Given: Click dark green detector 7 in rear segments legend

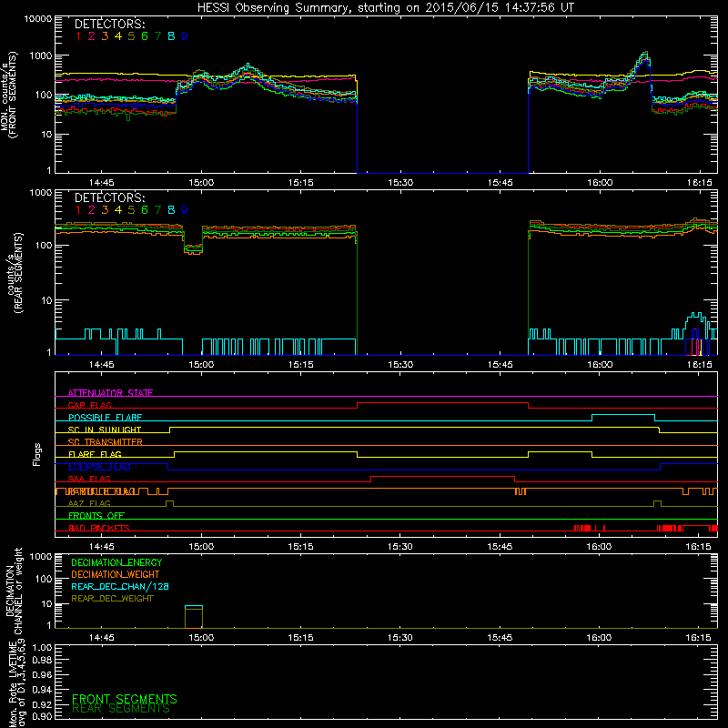Looking at the screenshot, I should (x=157, y=210).
